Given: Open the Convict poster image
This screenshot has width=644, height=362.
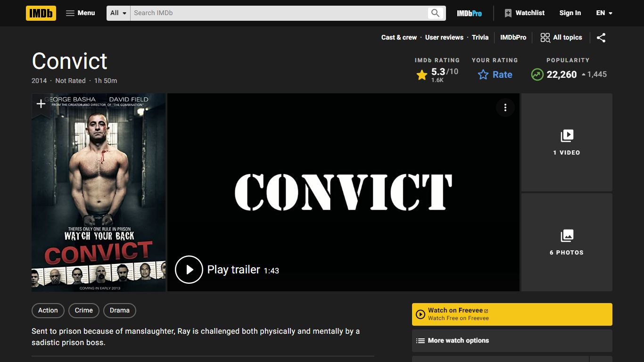Looking at the screenshot, I should (x=99, y=192).
